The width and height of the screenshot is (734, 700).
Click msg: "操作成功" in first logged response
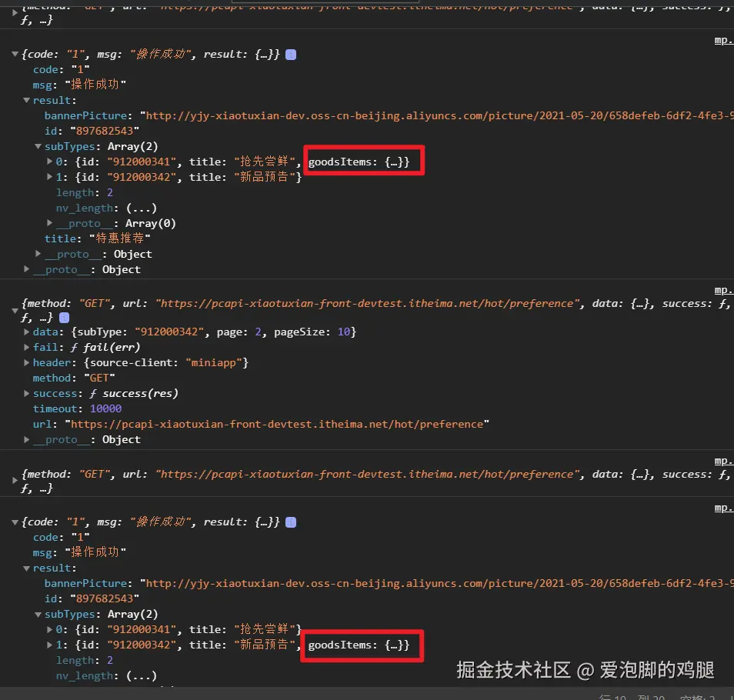click(x=79, y=85)
